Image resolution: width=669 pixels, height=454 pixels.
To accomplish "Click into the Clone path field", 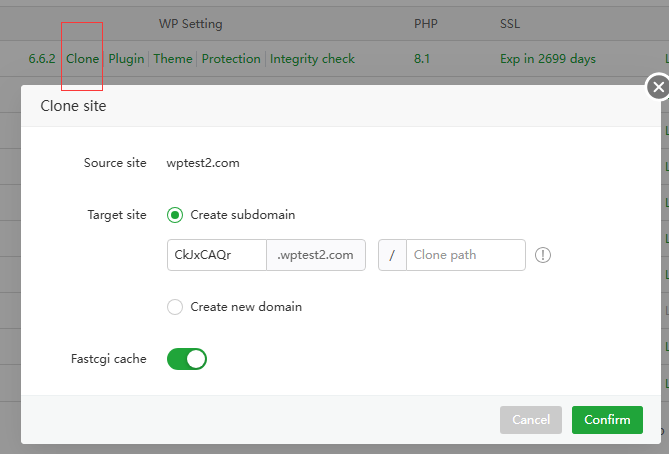I will 465,255.
